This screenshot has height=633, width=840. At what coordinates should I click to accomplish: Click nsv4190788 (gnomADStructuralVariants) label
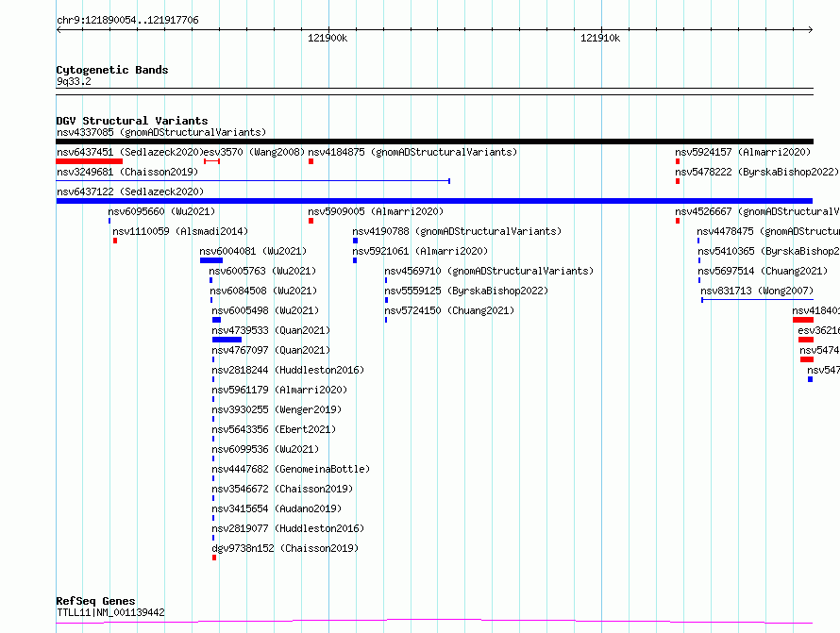[x=457, y=231]
